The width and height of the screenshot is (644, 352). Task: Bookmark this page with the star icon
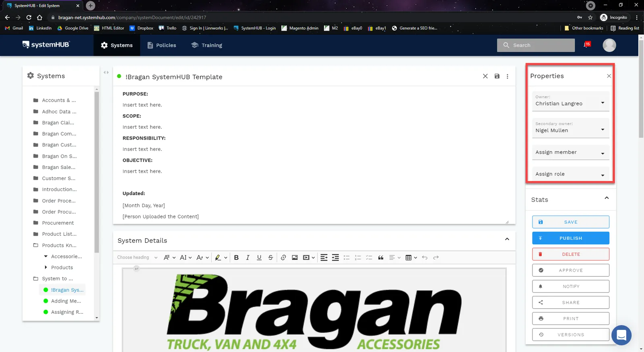pyautogui.click(x=590, y=17)
